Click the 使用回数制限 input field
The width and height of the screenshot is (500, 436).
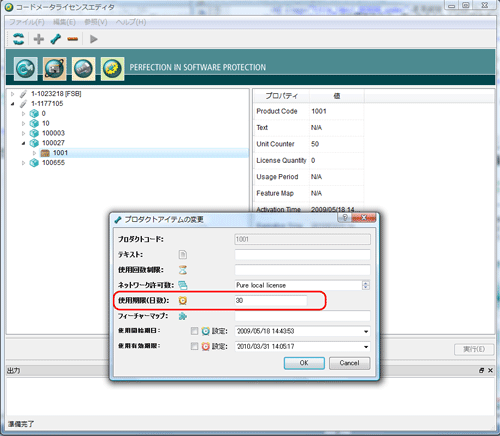(302, 270)
